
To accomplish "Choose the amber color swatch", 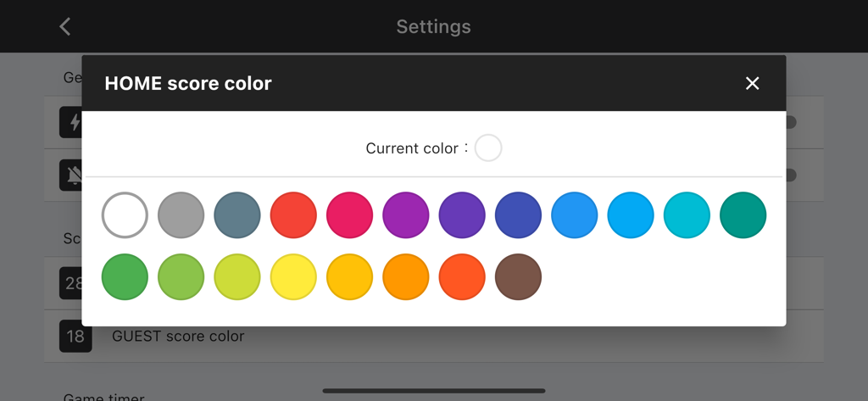I will 349,276.
